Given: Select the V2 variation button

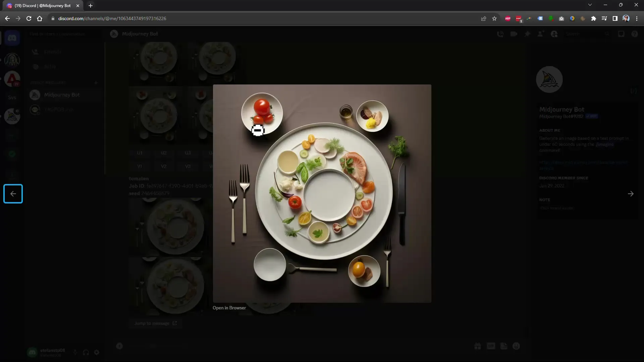Looking at the screenshot, I should [164, 166].
